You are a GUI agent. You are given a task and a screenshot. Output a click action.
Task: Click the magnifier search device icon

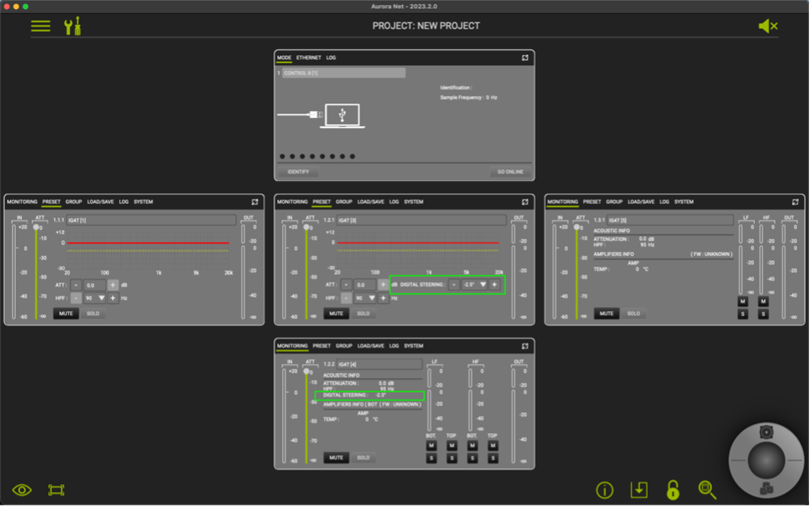[x=708, y=490]
